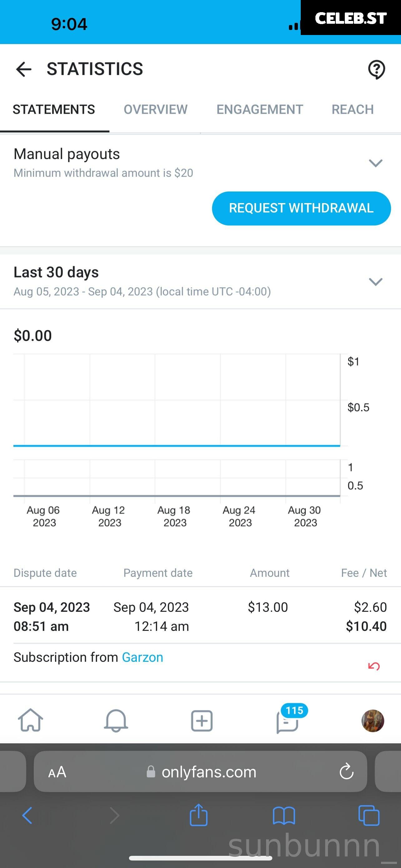Open the profile avatar thumbnail
This screenshot has height=868, width=401.
coord(373,721)
